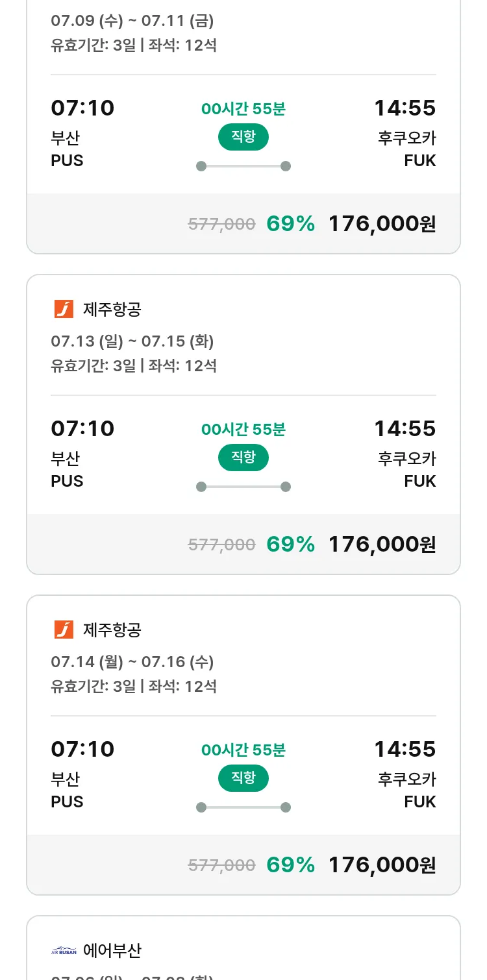Tap Jeju Air logo on 07.14 flight card
The image size is (487, 980).
(x=64, y=630)
